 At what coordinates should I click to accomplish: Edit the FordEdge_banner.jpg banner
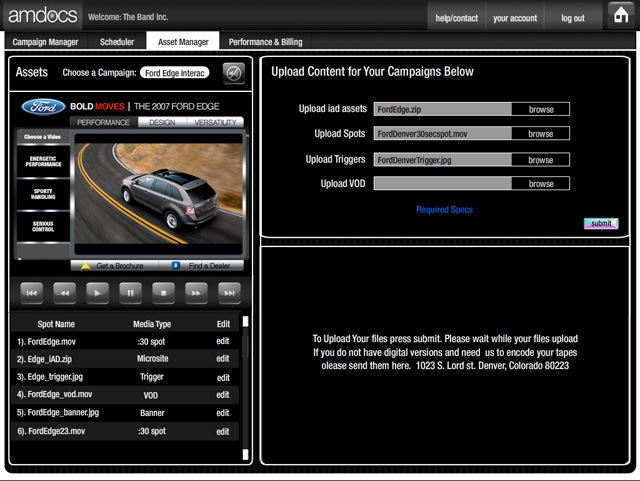click(222, 413)
